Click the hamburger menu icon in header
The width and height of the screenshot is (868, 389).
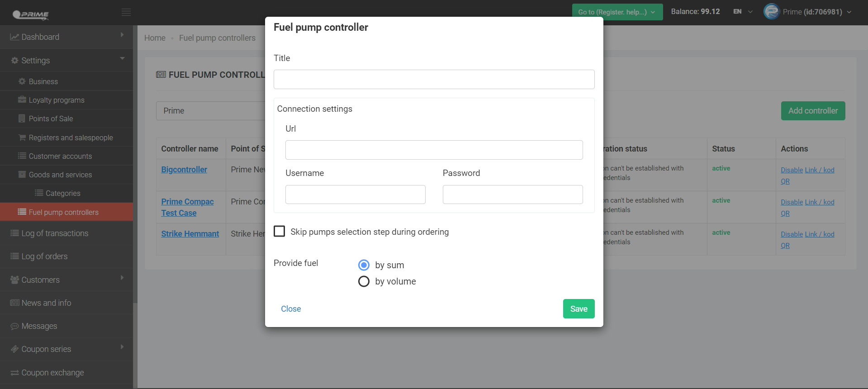(x=126, y=12)
